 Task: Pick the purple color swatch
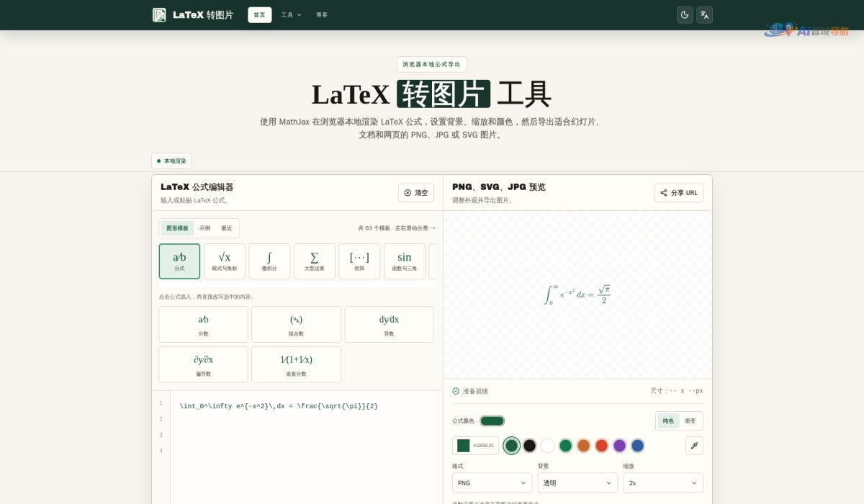(619, 446)
